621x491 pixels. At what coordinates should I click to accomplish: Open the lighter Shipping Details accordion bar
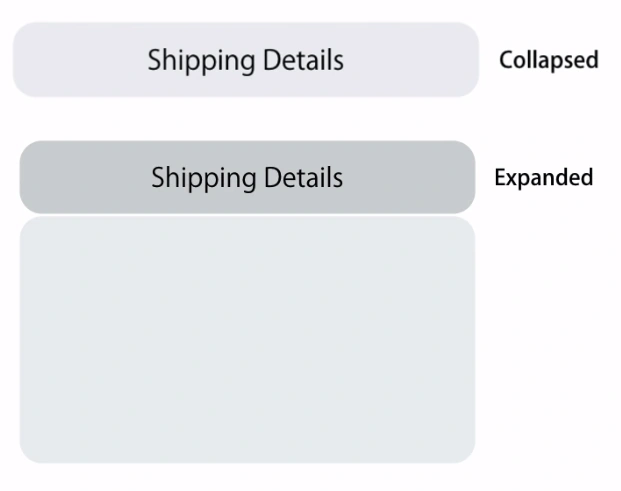pos(246,60)
